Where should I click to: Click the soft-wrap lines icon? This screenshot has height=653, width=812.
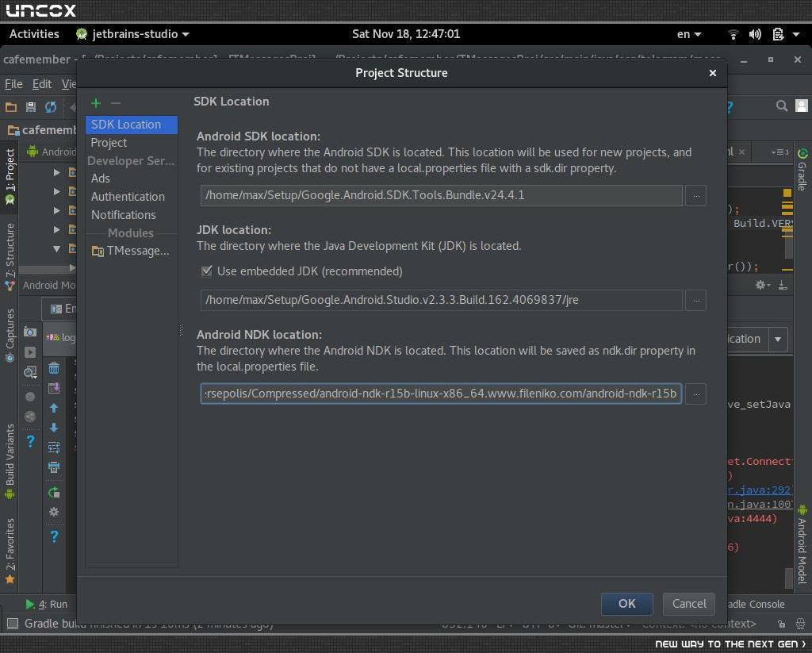pyautogui.click(x=54, y=447)
